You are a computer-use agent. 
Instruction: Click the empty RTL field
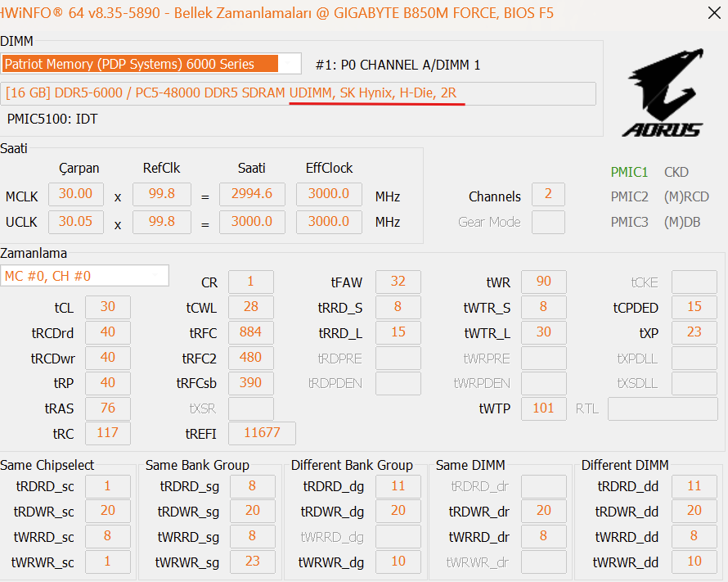click(663, 408)
